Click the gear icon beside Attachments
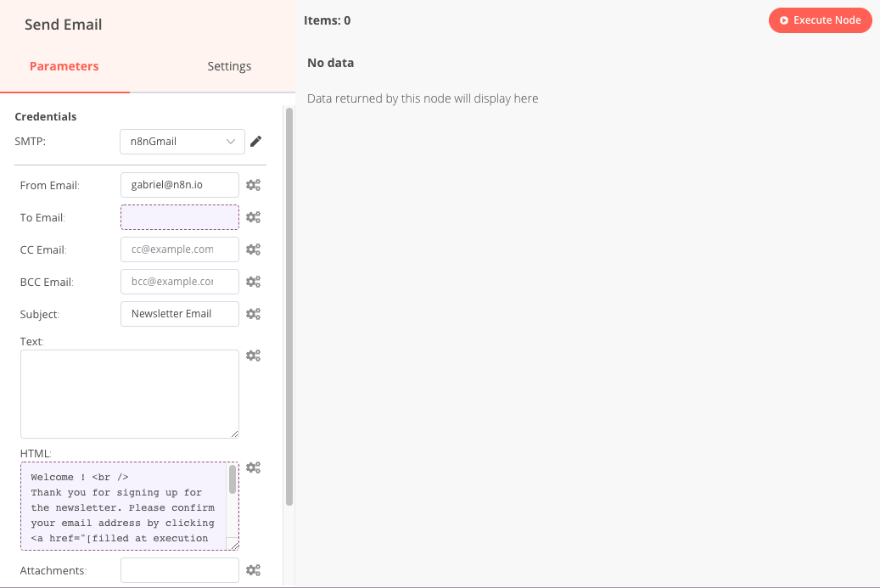This screenshot has width=880, height=588. click(253, 569)
